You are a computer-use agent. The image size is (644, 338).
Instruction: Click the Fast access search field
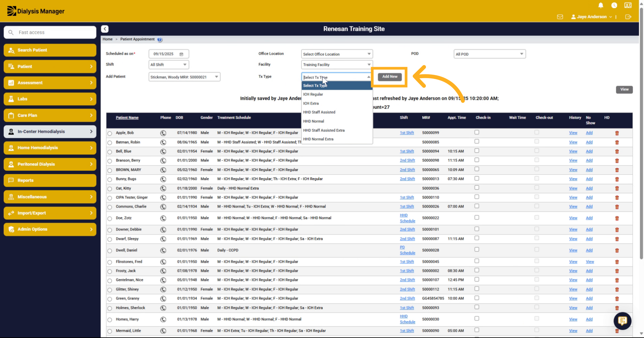pos(50,32)
